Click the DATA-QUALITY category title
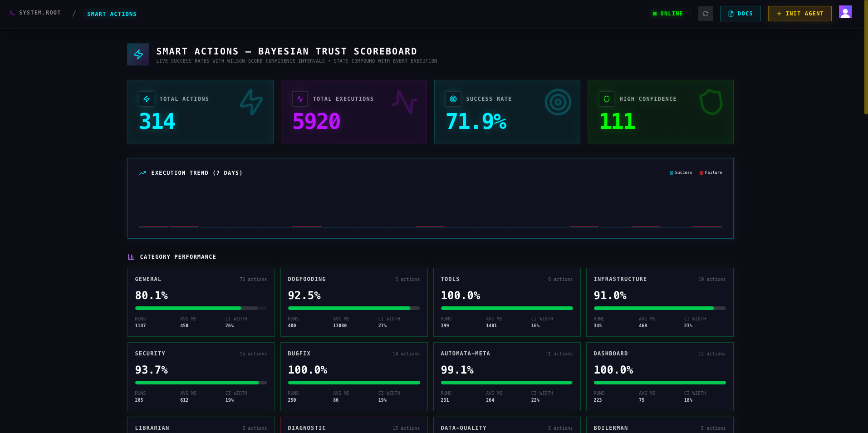Image resolution: width=868 pixels, height=433 pixels. [464, 428]
